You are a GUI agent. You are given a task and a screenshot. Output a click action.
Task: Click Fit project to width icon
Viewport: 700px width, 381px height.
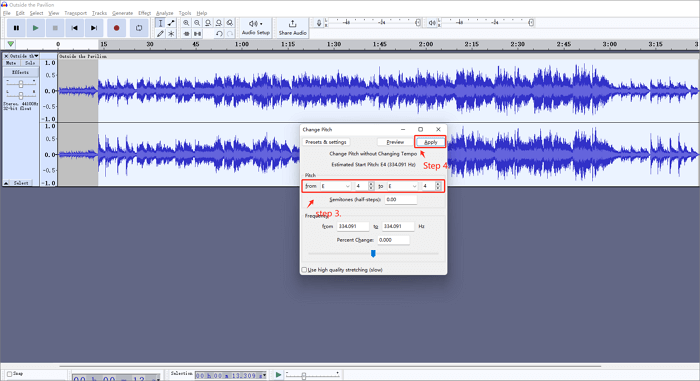[219, 23]
